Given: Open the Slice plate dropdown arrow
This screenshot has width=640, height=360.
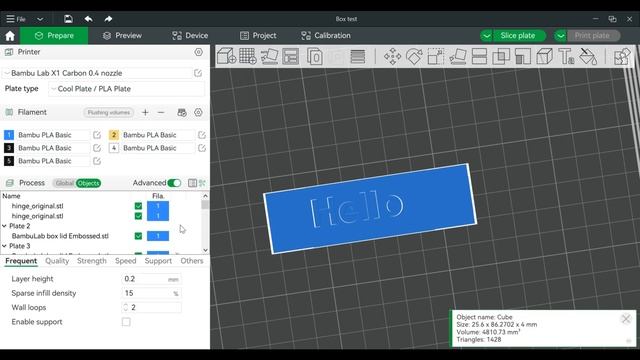Looking at the screenshot, I should [x=487, y=36].
